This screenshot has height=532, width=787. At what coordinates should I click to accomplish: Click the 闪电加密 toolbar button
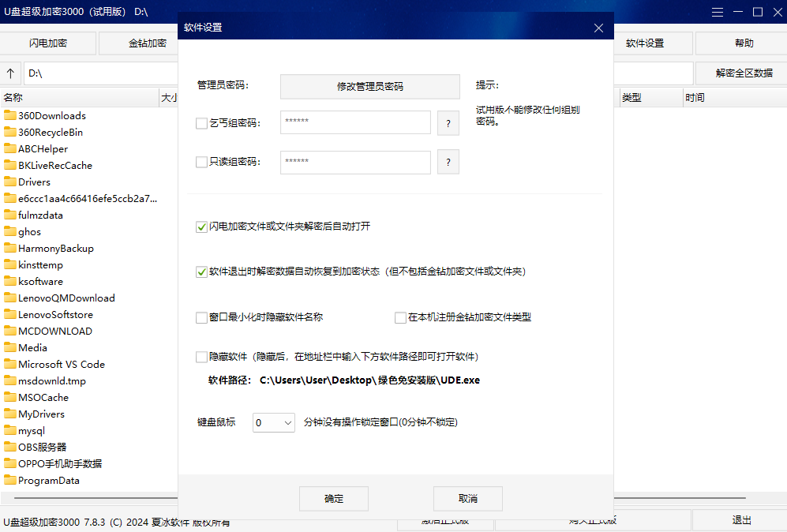(x=48, y=43)
